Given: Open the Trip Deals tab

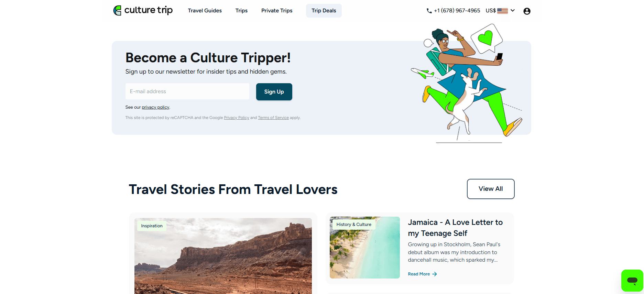Looking at the screenshot, I should [x=324, y=11].
